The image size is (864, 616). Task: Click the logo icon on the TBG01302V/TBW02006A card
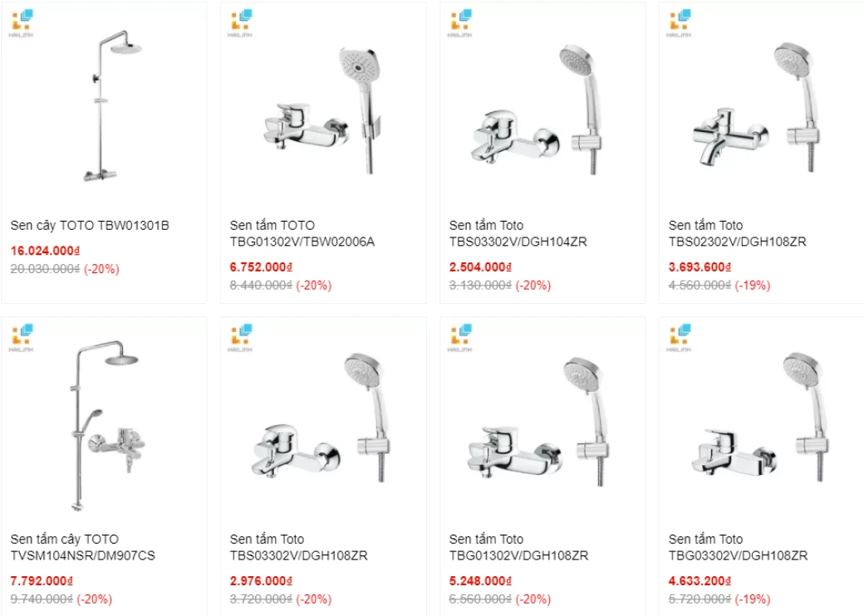(x=241, y=22)
